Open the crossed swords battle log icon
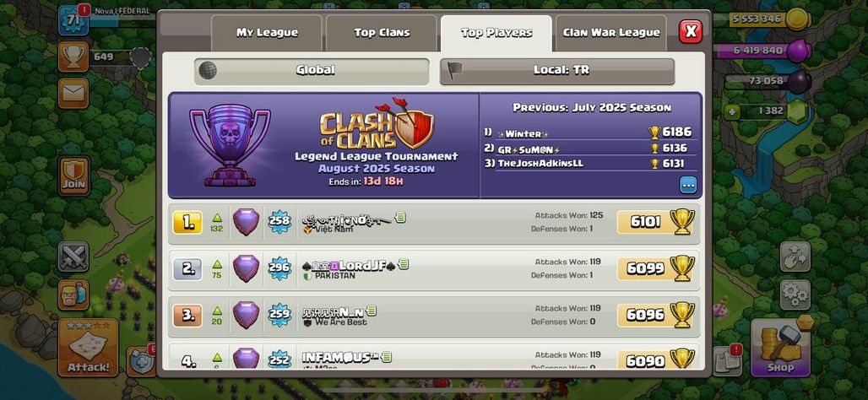 click(73, 257)
